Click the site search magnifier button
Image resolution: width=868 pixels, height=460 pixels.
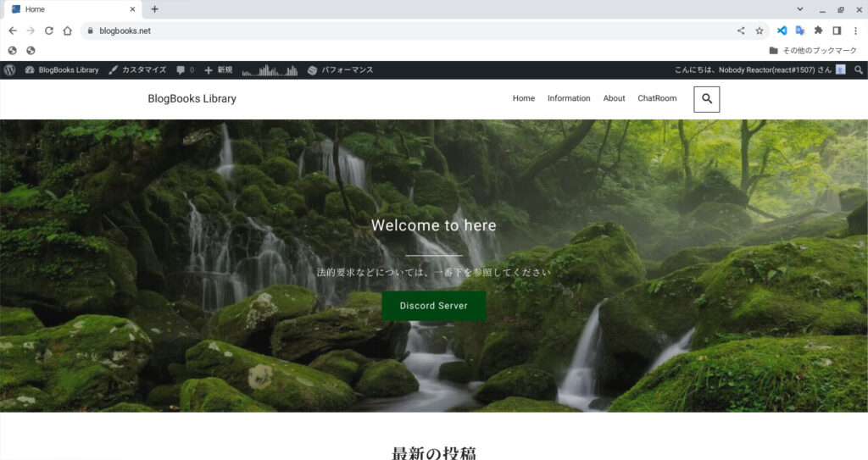click(x=707, y=99)
